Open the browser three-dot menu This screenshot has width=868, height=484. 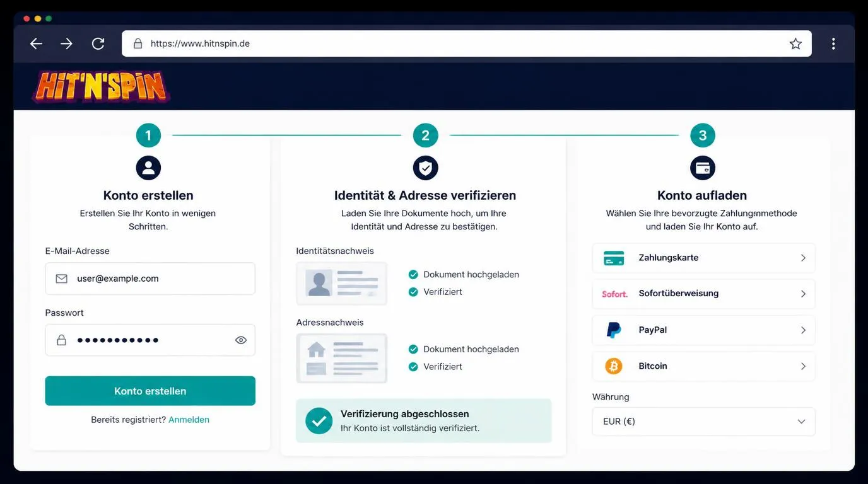[x=833, y=43]
